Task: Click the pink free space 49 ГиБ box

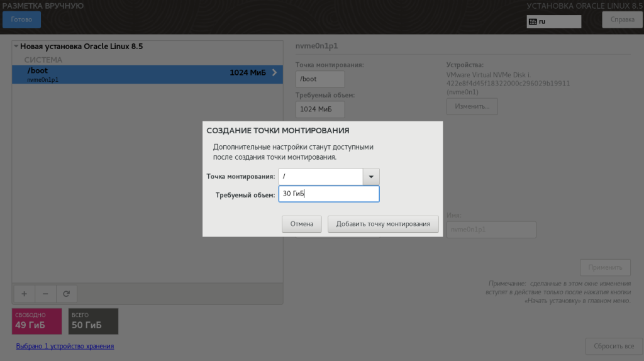Action: (x=36, y=321)
